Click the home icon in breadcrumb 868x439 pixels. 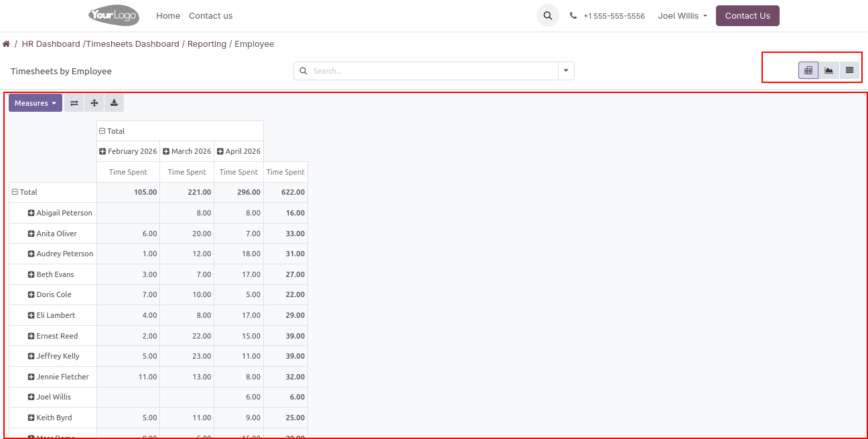pyautogui.click(x=6, y=44)
